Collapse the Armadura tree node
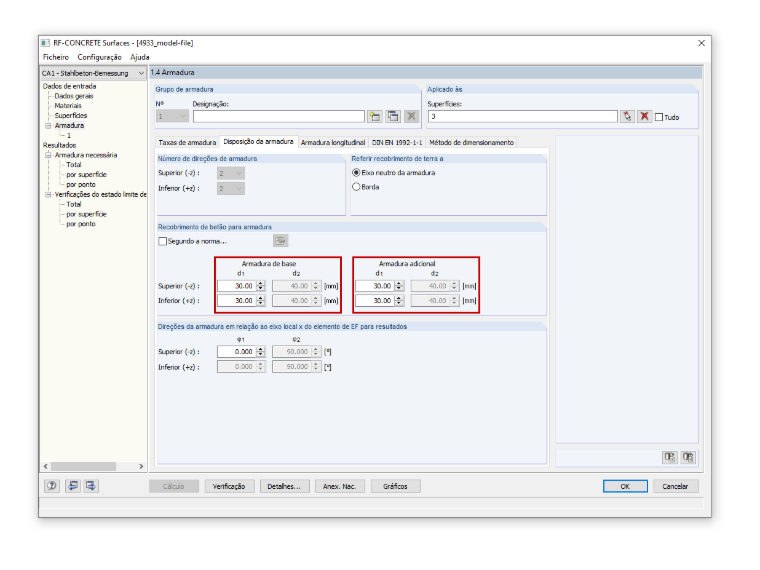 pos(48,126)
